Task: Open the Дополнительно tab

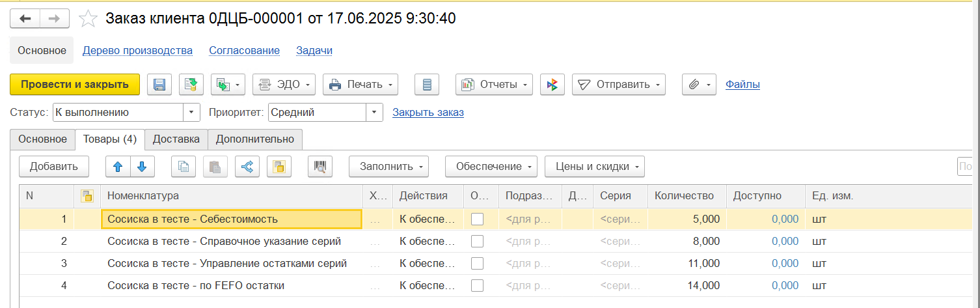Action: click(x=254, y=139)
